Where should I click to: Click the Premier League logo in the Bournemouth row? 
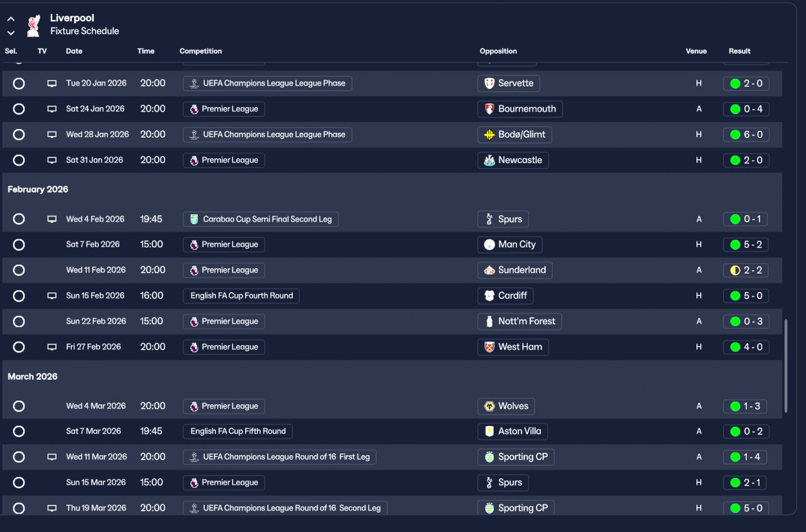click(194, 109)
